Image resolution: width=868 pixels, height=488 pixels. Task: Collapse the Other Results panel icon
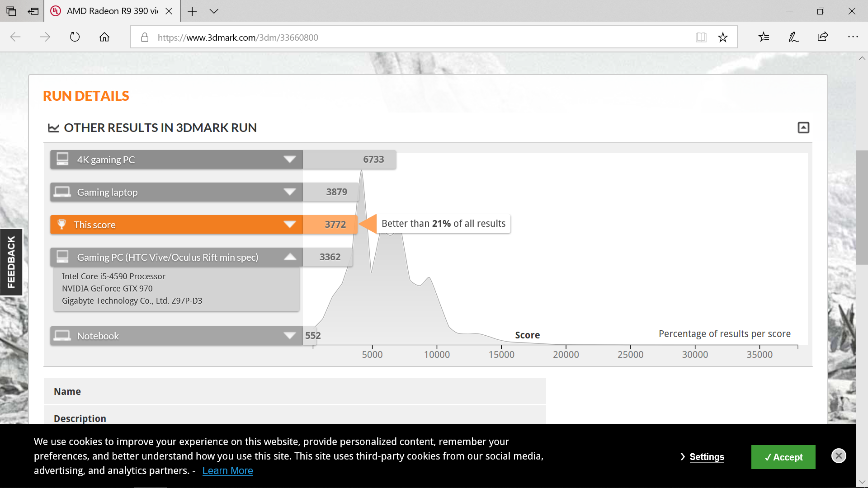tap(803, 128)
